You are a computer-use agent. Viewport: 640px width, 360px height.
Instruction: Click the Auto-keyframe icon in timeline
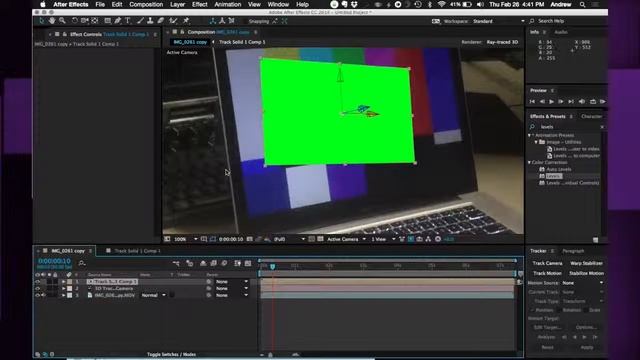(238, 263)
